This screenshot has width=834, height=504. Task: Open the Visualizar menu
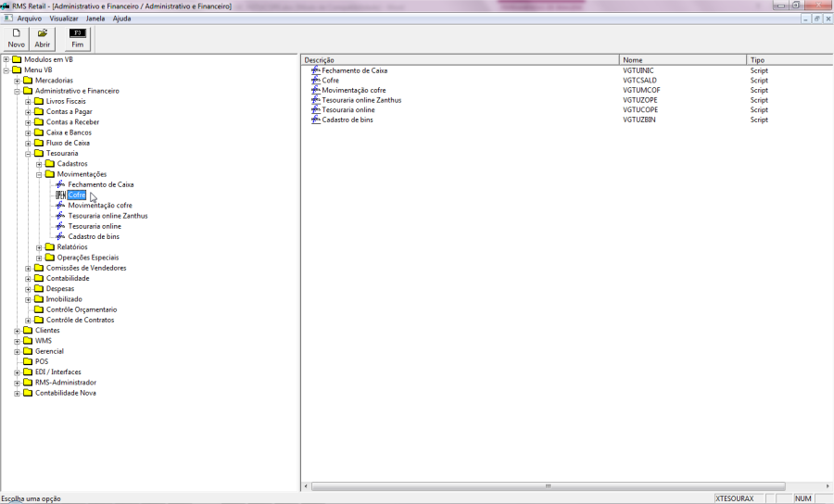[x=64, y=19]
